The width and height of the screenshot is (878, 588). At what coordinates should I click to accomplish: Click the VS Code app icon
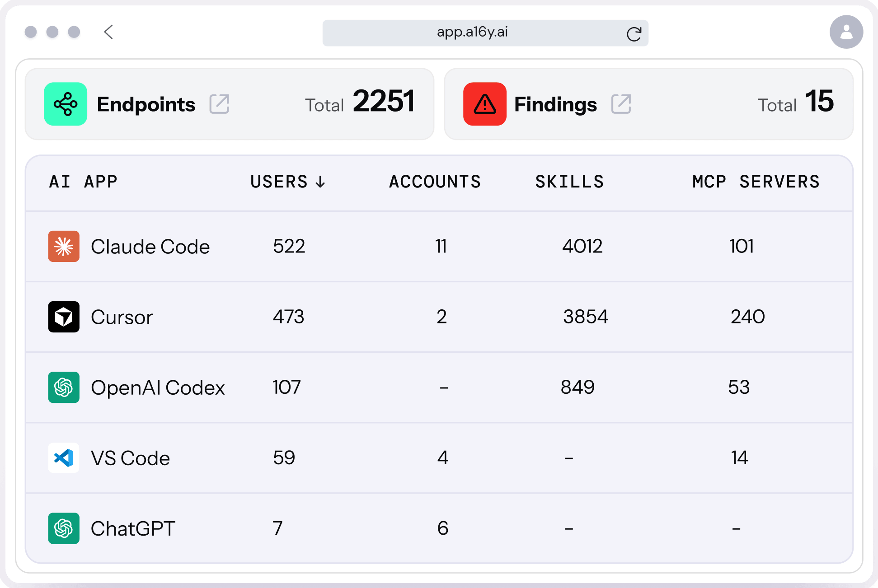pyautogui.click(x=64, y=458)
